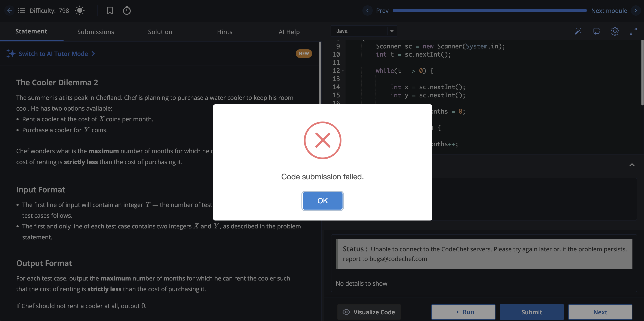644x321 pixels.
Task: Bookmark this problem
Action: 110,10
